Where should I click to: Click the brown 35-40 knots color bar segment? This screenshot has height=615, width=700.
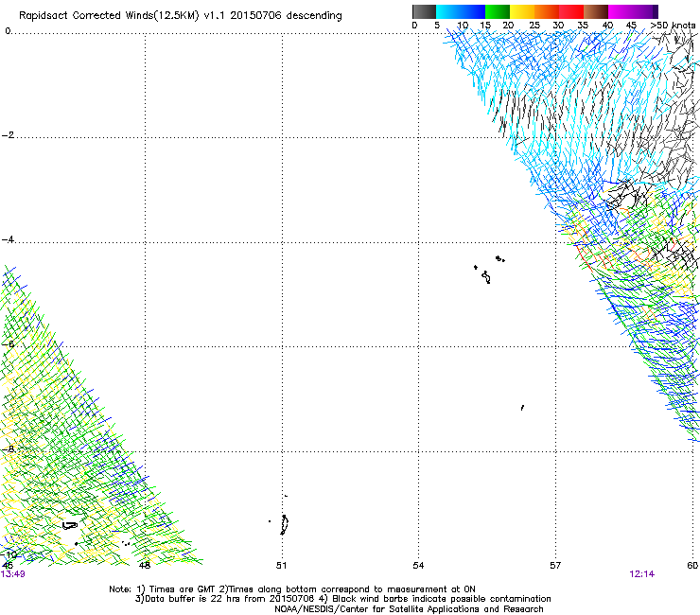[596, 11]
